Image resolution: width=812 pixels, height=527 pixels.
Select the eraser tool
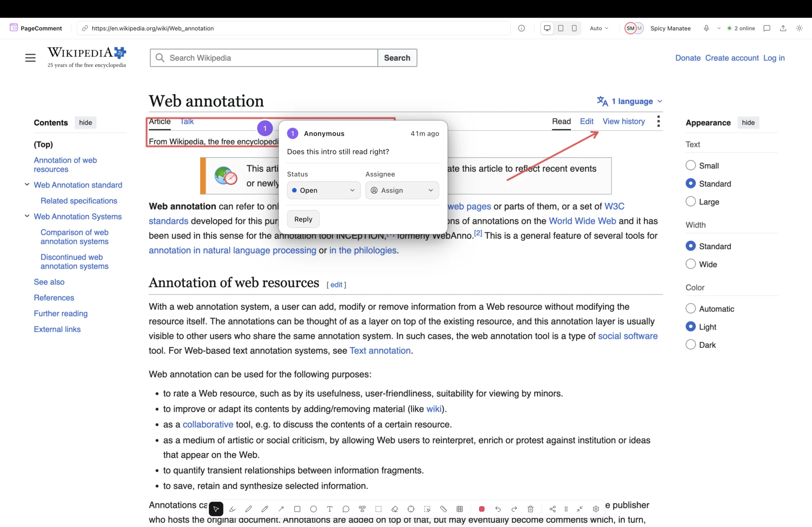395,509
